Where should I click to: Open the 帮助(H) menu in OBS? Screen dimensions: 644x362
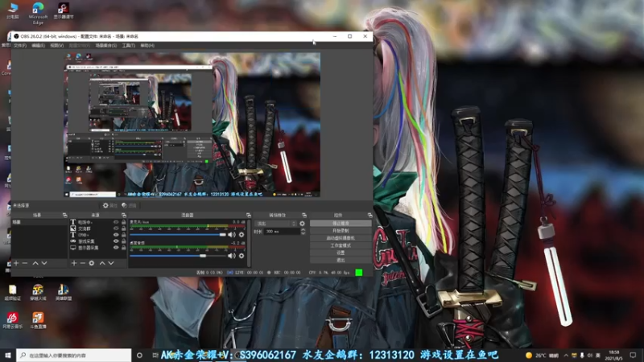pyautogui.click(x=147, y=46)
